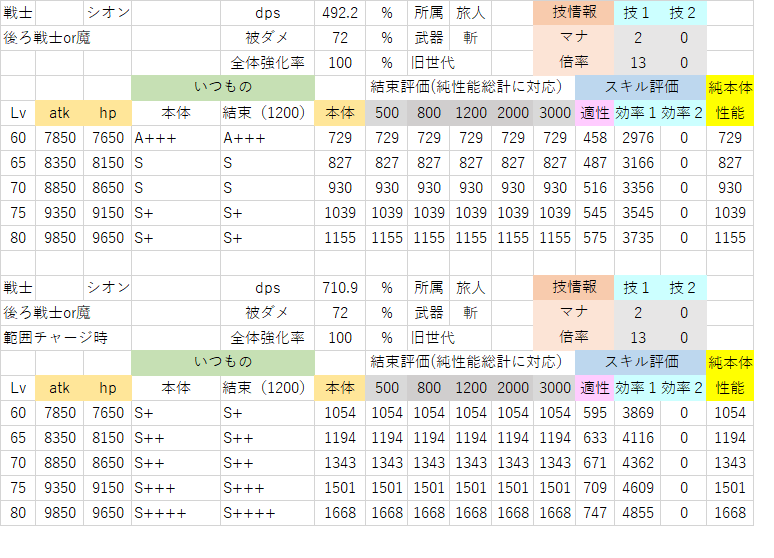Select 効率1 value 2976
This screenshot has height=558, width=774.
pos(638,138)
